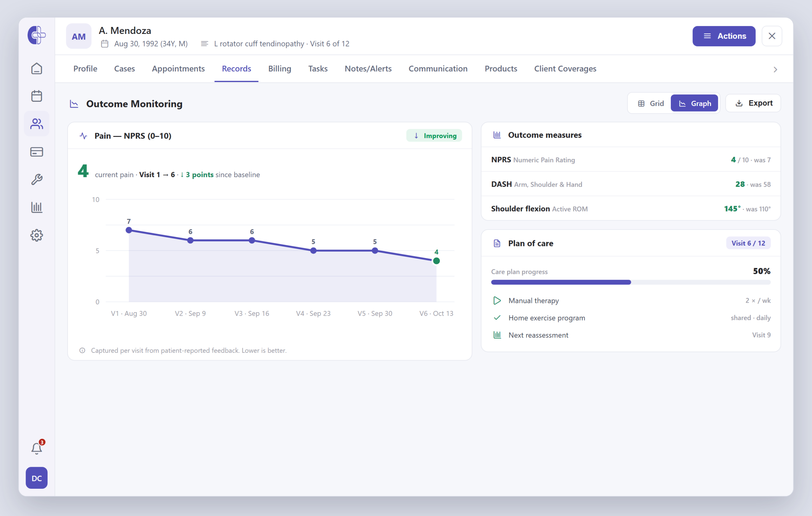The image size is (812, 516).
Task: Open the calendar icon in sidebar
Action: 36,96
